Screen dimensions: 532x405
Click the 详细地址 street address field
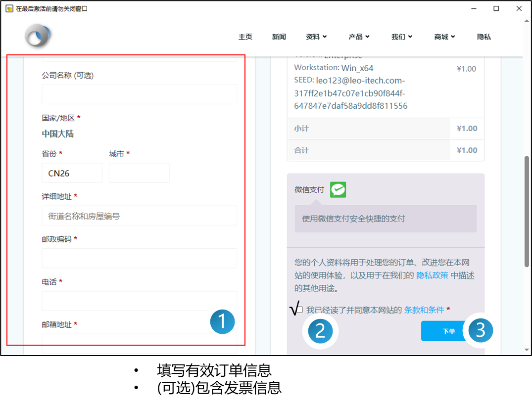139,216
